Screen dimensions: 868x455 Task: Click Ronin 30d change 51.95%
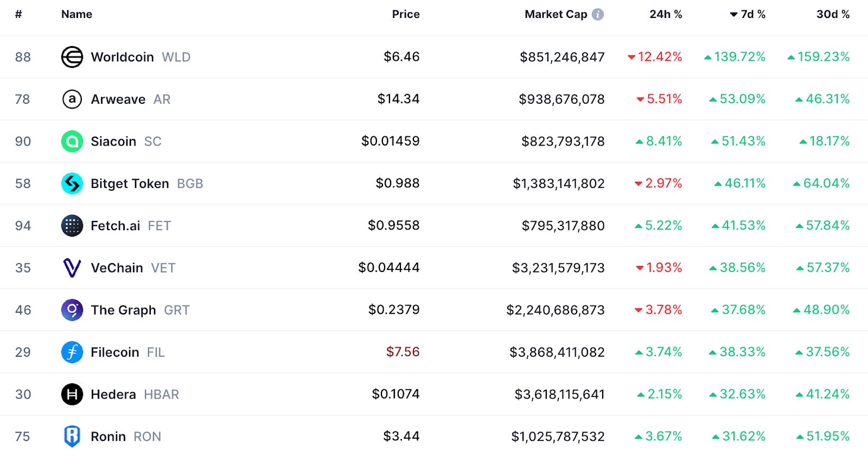click(x=823, y=436)
